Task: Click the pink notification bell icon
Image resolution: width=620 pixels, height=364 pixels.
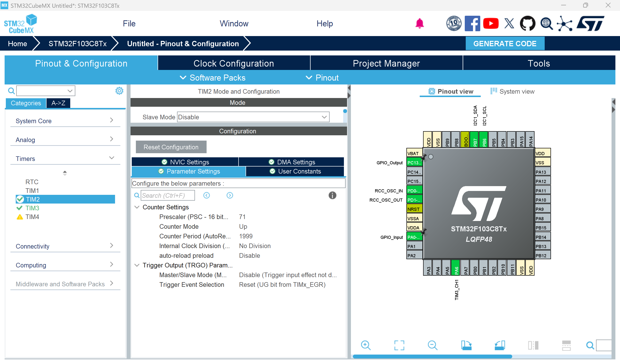Action: (419, 24)
